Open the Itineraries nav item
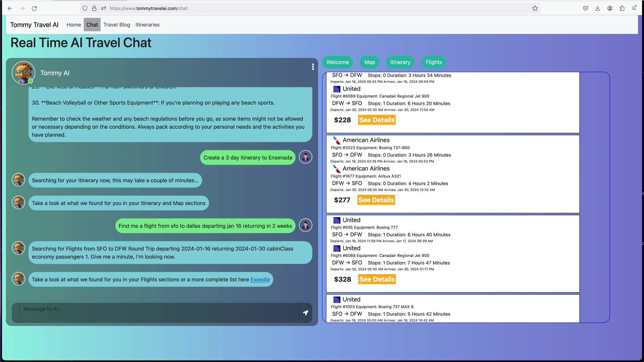The image size is (644, 362). [x=147, y=25]
